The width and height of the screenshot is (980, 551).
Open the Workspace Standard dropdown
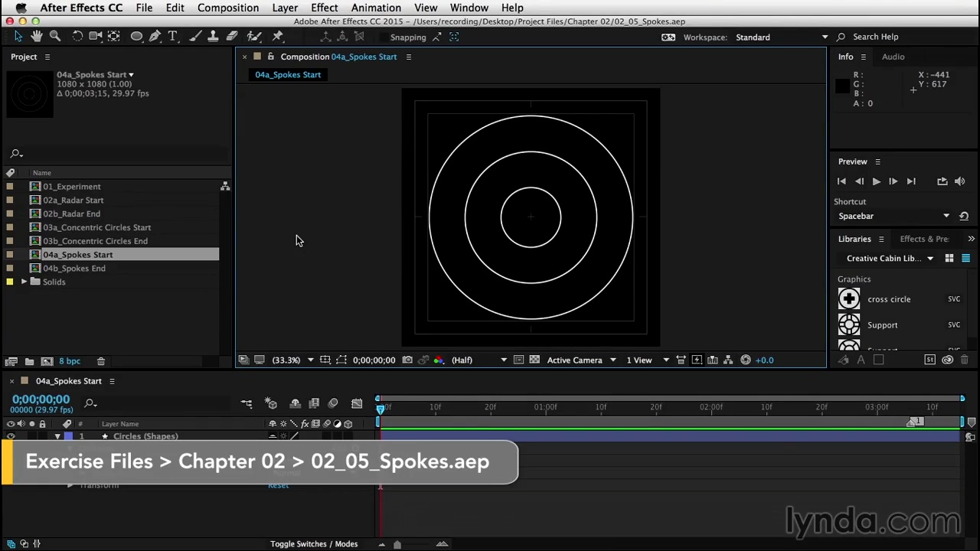[x=780, y=37]
